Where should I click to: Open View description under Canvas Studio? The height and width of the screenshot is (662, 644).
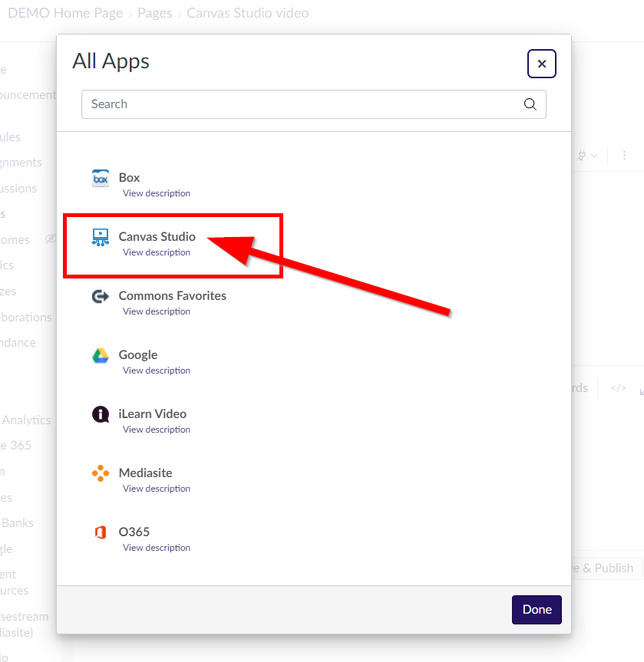[x=157, y=252]
